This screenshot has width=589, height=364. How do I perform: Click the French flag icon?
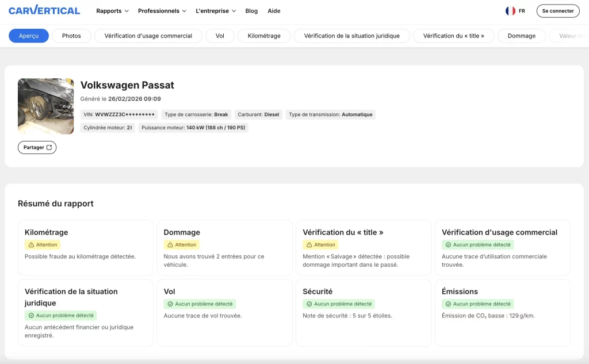[x=510, y=11]
